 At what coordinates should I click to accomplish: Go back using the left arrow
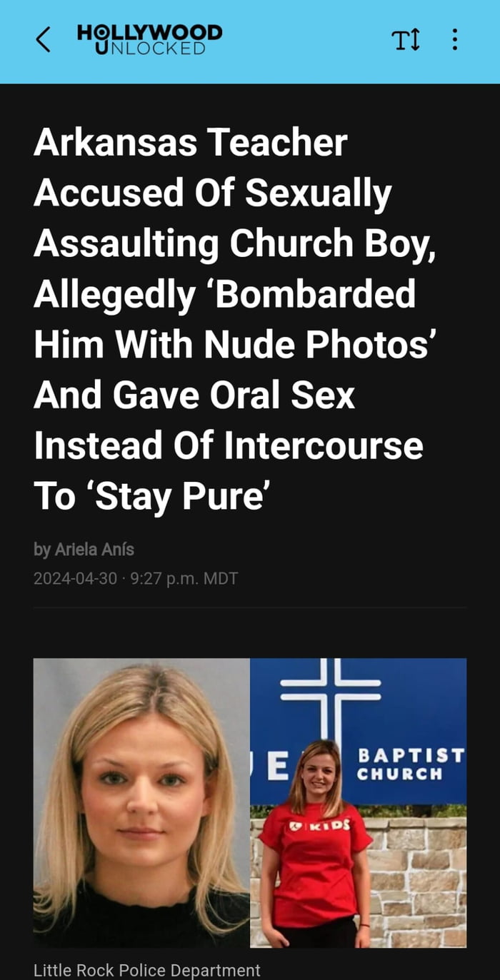click(43, 40)
